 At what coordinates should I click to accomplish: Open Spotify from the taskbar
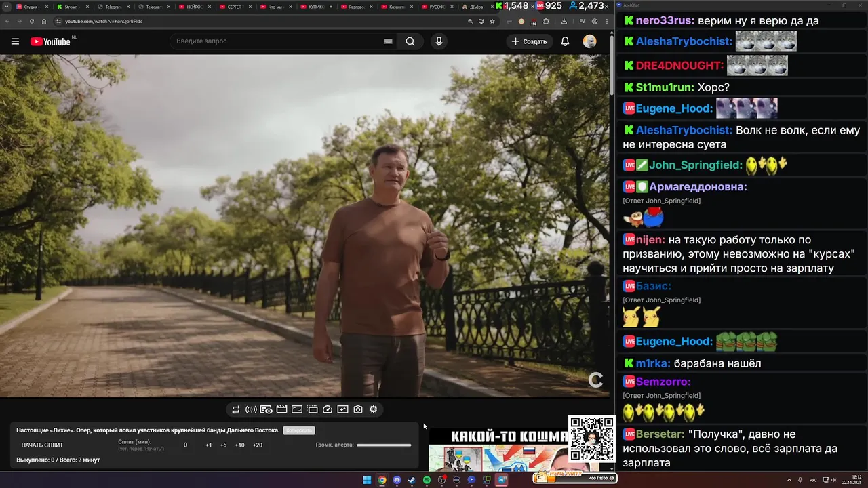[x=427, y=480]
